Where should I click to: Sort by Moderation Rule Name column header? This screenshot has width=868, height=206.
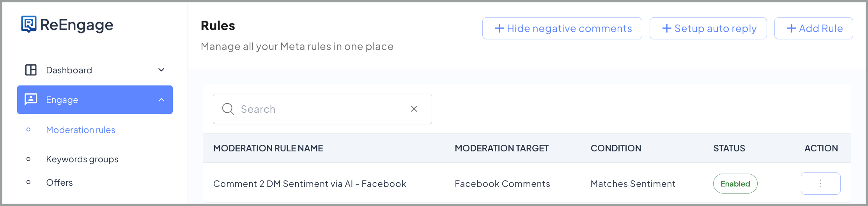coord(268,148)
